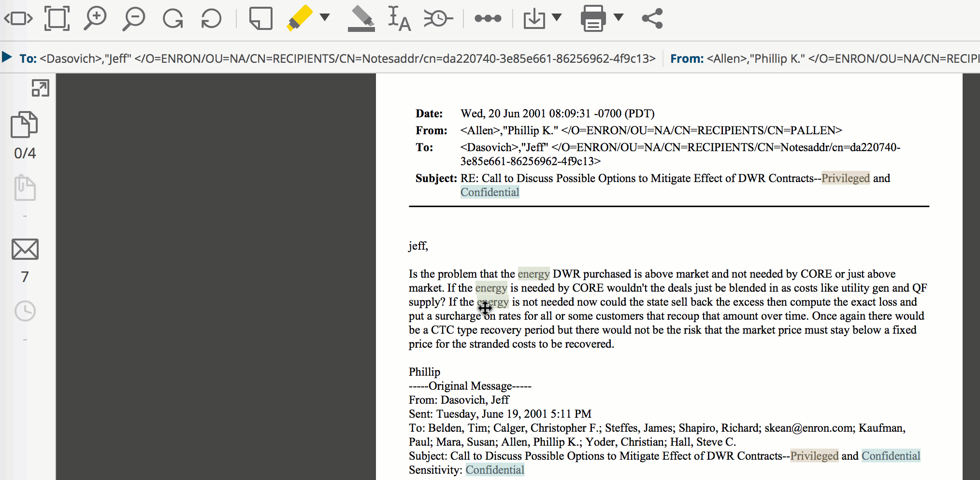
Task: Click the fit-to-width icon
Action: (x=18, y=19)
